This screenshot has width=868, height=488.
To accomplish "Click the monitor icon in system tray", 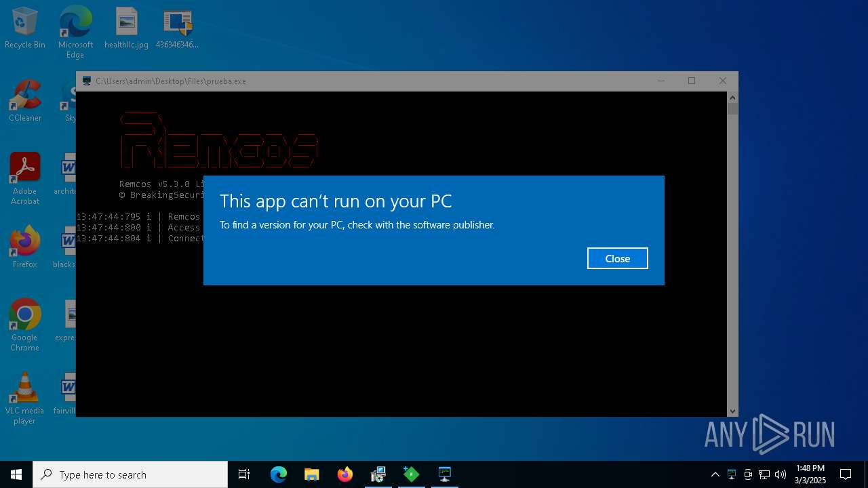I will 732,474.
